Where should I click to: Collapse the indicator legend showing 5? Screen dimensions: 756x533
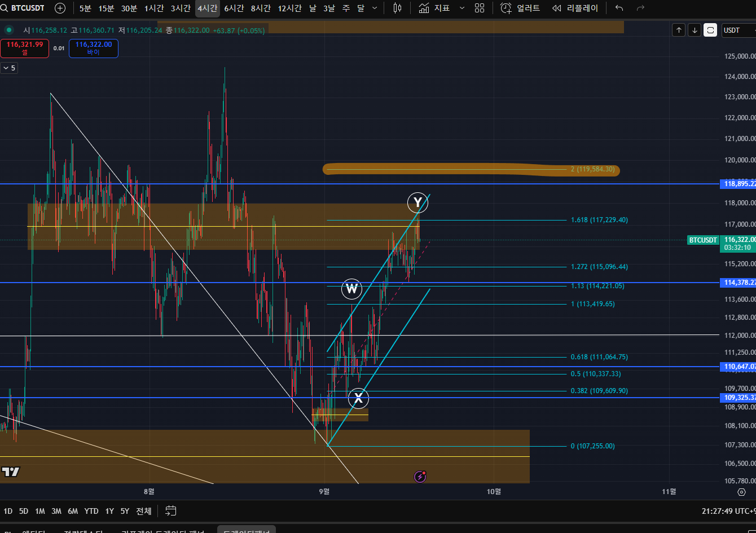pos(9,68)
